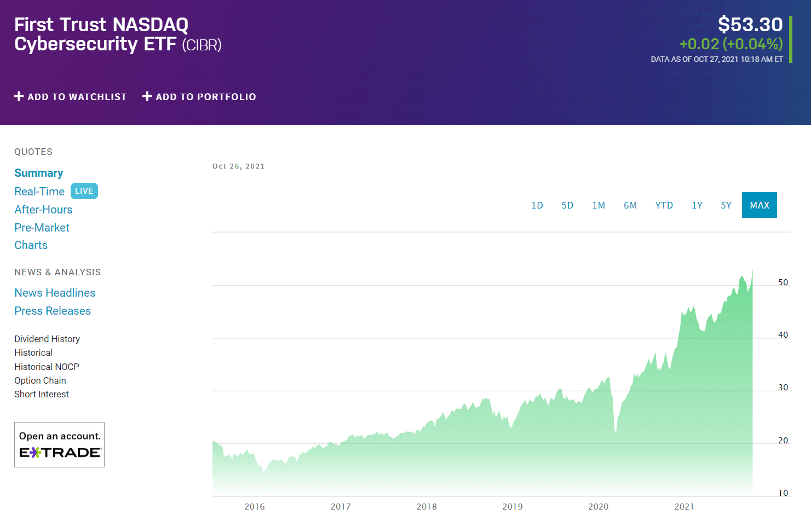View Press Releases
Viewport: 811px width, 532px height.
click(x=53, y=311)
